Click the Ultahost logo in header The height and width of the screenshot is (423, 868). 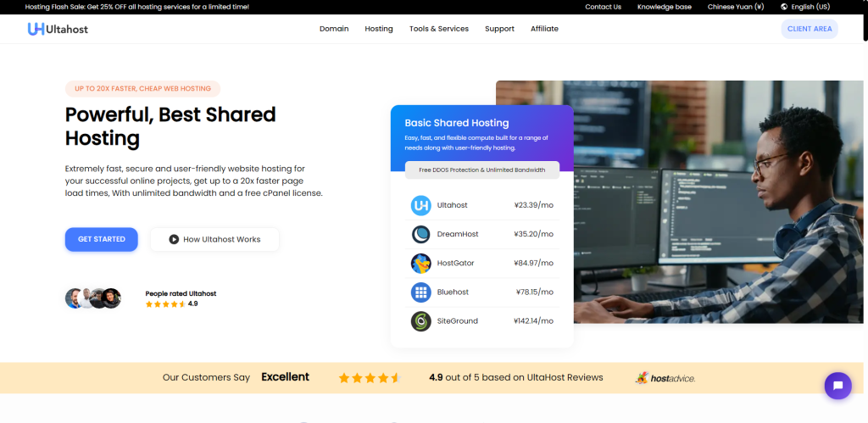click(58, 29)
